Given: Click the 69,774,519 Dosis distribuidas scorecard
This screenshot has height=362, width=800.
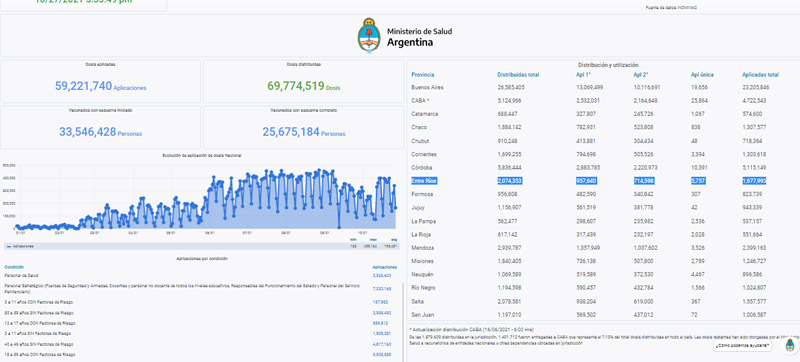Looking at the screenshot, I should point(304,82).
